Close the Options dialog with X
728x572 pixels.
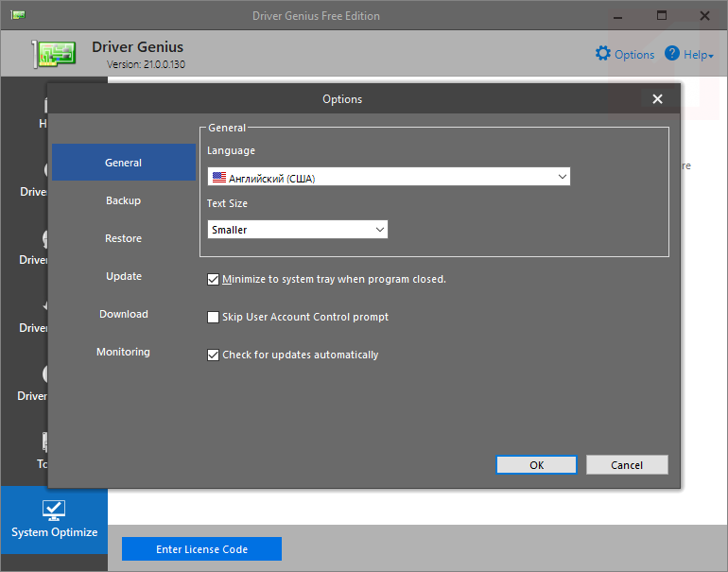pos(657,99)
